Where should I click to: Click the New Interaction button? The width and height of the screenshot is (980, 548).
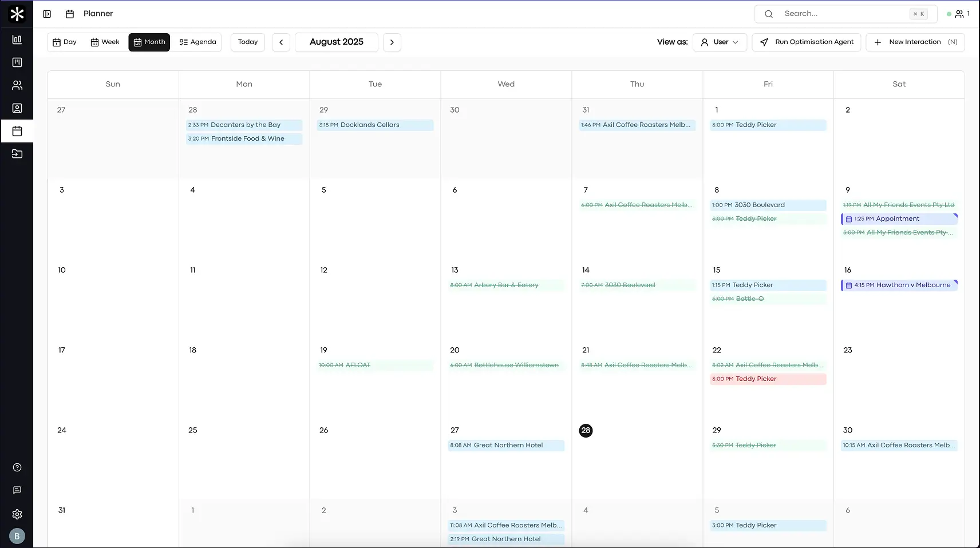tap(915, 42)
